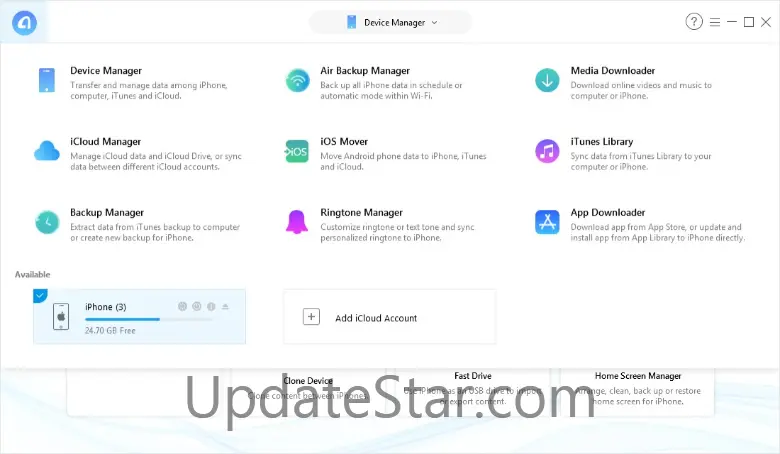Click the help question mark icon

pos(694,22)
